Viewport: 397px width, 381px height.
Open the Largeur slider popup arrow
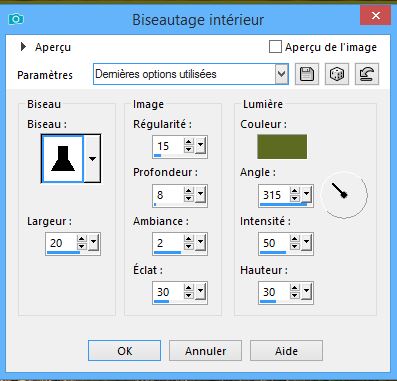tap(94, 243)
